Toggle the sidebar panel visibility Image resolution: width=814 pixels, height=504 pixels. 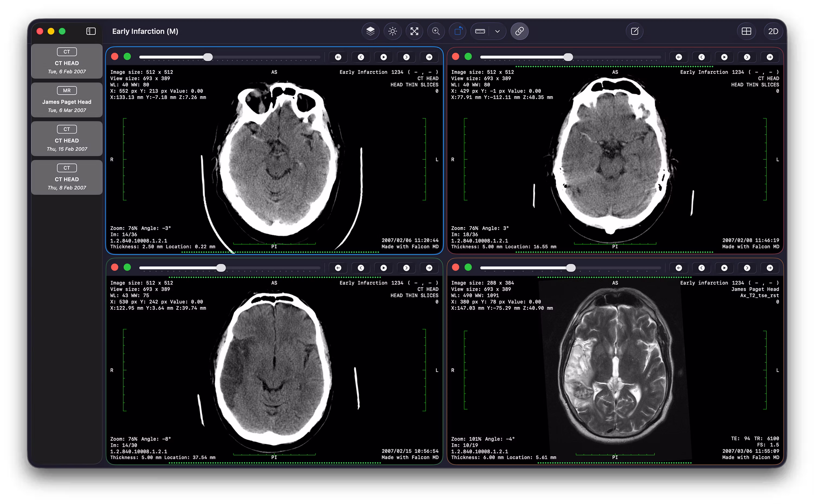click(91, 31)
